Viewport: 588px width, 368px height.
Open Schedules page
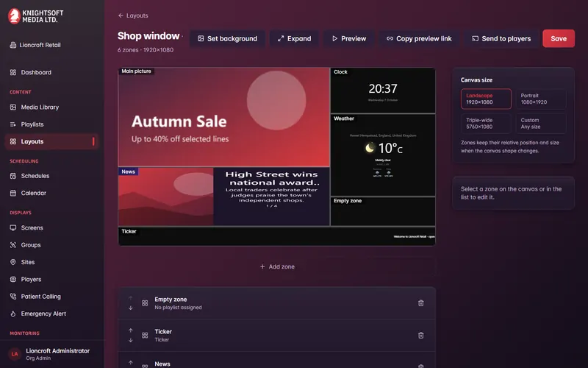(x=35, y=176)
